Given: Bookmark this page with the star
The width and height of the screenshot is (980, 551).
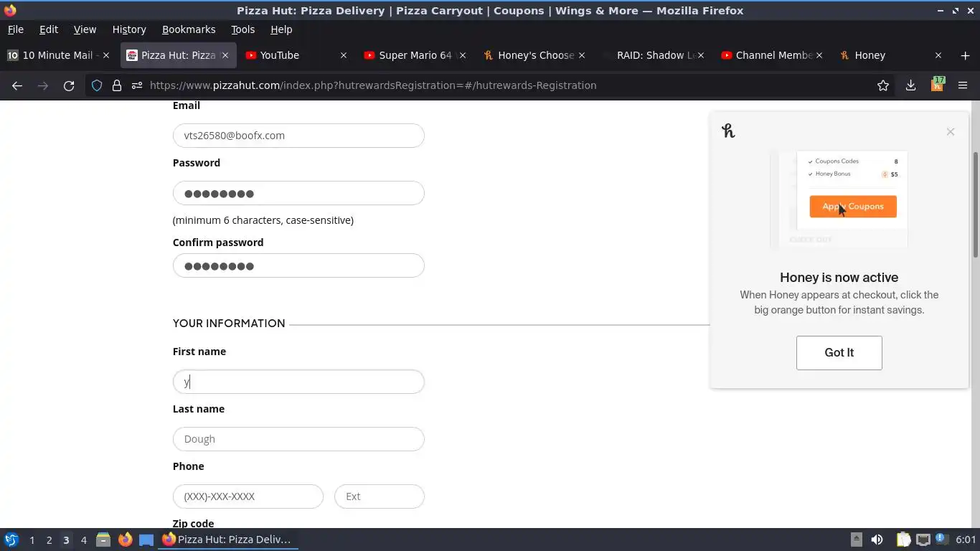Looking at the screenshot, I should (x=883, y=85).
